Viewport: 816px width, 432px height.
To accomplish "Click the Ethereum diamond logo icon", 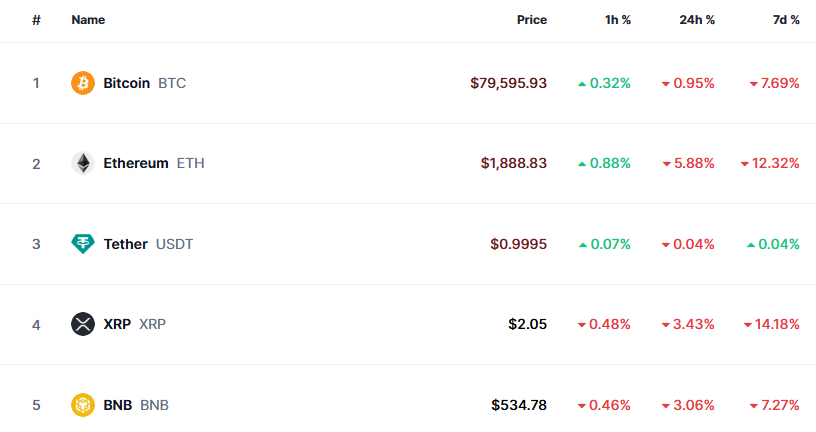I will pyautogui.click(x=83, y=163).
